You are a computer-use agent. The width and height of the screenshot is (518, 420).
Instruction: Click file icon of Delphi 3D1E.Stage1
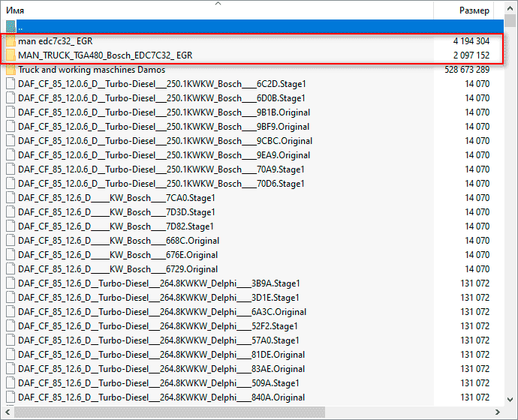pyautogui.click(x=11, y=298)
